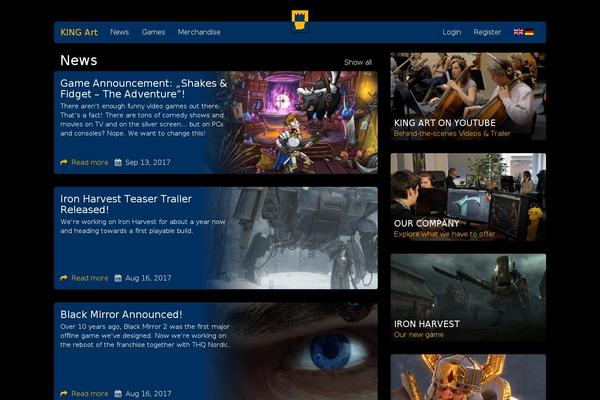Click Aug 16, 2017 date on Iron Harvest article
Viewport: 600px width, 400px height.
click(x=148, y=278)
